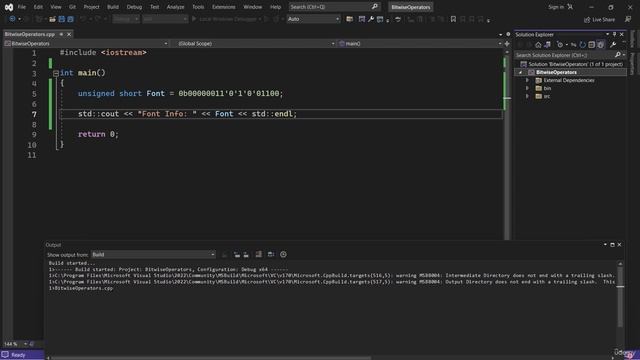
Task: Click the navigate backward toolbar button
Action: 12,19
